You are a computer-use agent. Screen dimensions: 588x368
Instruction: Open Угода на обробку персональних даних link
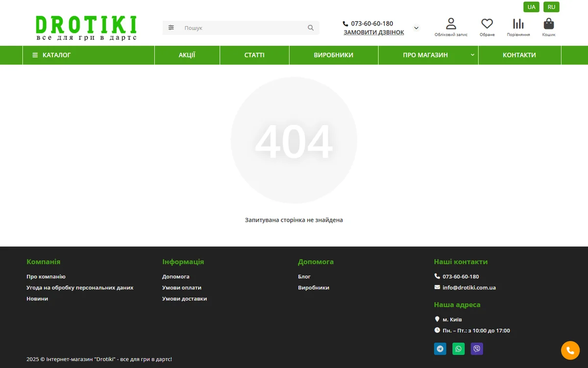pyautogui.click(x=80, y=288)
